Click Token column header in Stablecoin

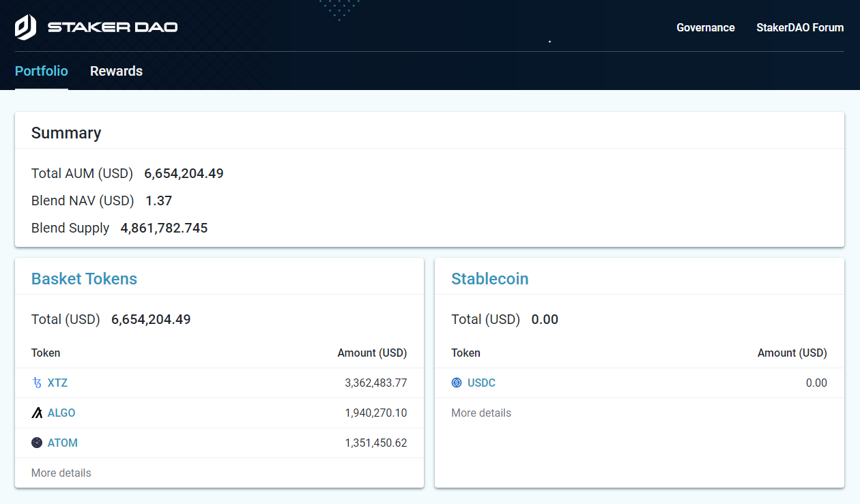coord(465,353)
